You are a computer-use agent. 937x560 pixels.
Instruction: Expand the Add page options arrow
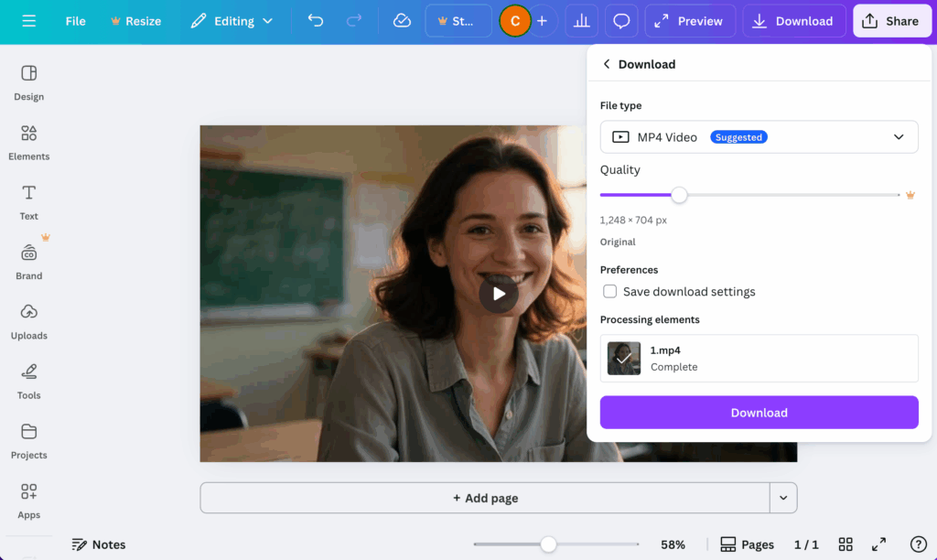pos(783,498)
